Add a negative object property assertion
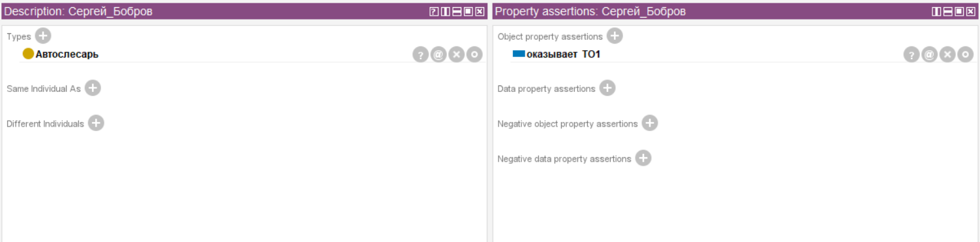 pyautogui.click(x=650, y=123)
